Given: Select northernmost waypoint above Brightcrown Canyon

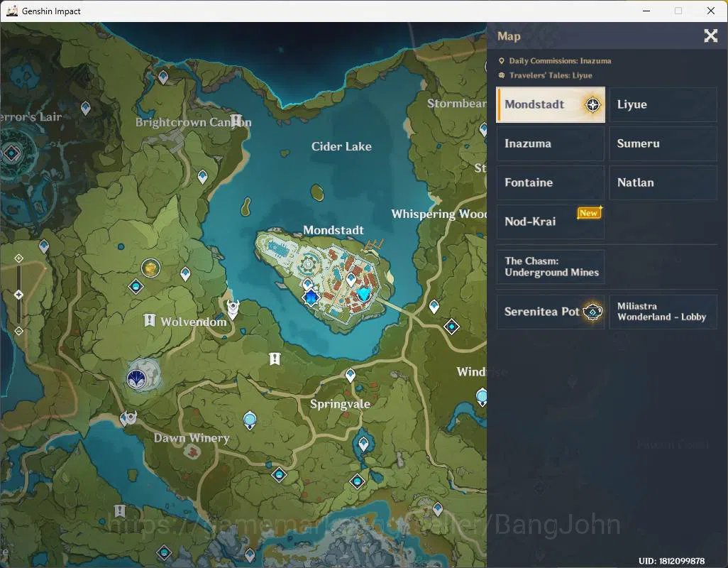Looking at the screenshot, I should coord(163,77).
